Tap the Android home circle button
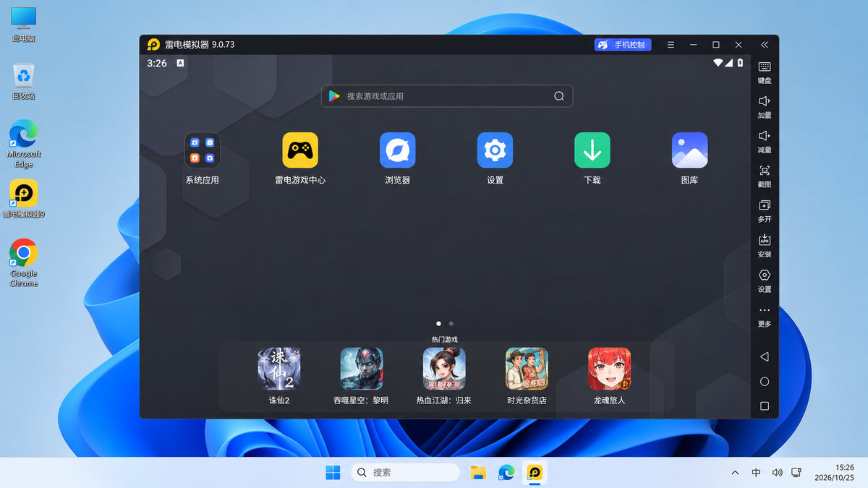 [765, 381]
